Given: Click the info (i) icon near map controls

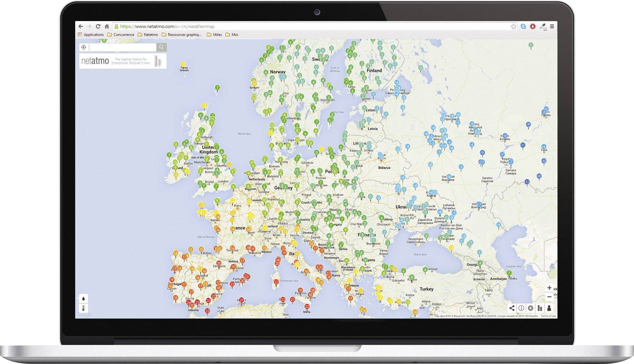Looking at the screenshot, I should click(521, 308).
